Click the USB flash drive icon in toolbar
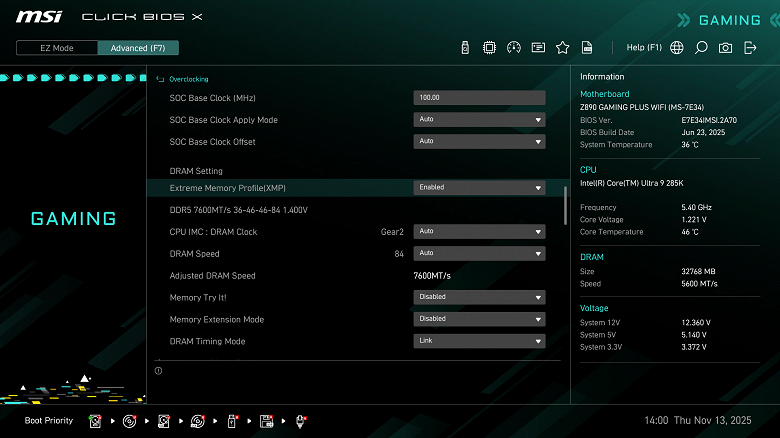This screenshot has height=438, width=780. [x=465, y=48]
